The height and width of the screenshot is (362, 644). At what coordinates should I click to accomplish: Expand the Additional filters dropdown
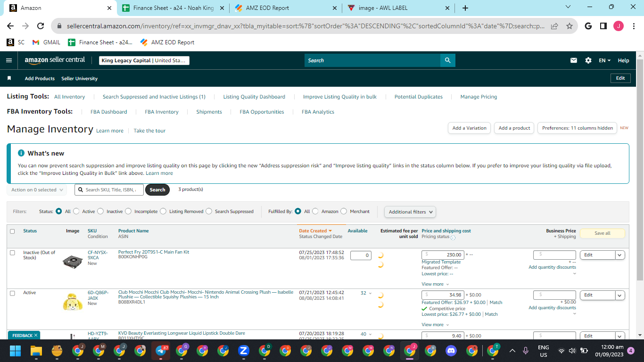[410, 212]
